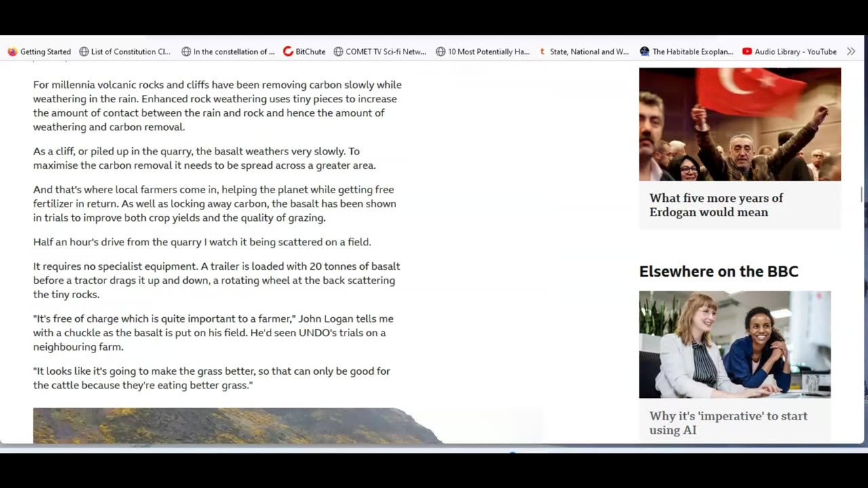Open List of Constitution bookmark

[125, 52]
